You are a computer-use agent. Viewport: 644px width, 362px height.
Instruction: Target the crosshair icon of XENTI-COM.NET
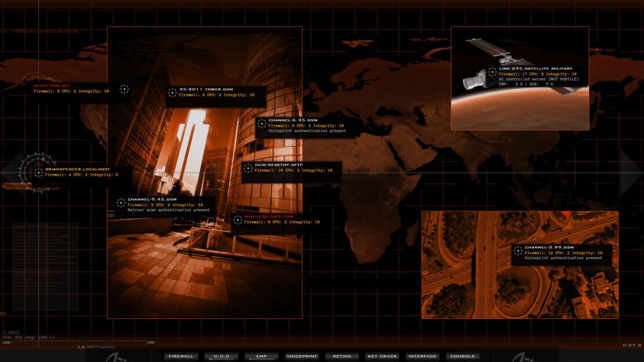[x=124, y=89]
